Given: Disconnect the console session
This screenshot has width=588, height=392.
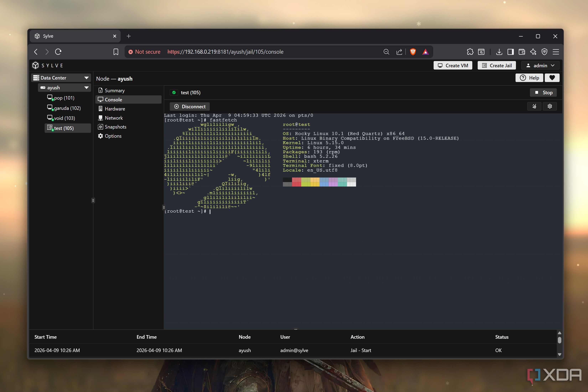Looking at the screenshot, I should 190,107.
